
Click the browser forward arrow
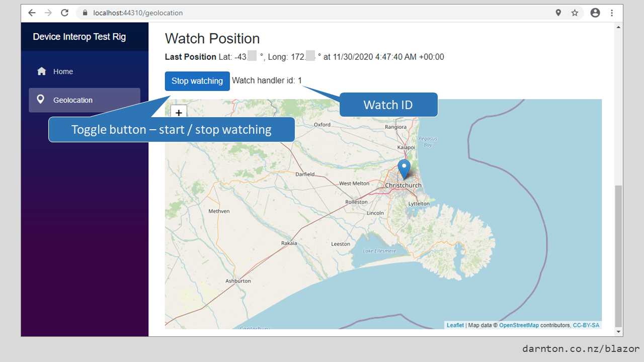click(48, 13)
